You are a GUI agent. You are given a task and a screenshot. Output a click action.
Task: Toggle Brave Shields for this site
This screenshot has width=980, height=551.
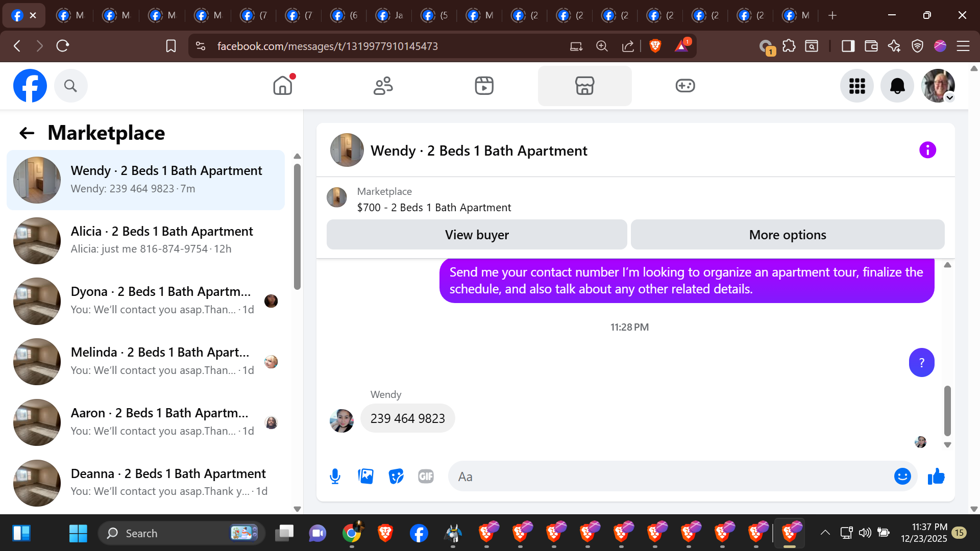pyautogui.click(x=655, y=46)
